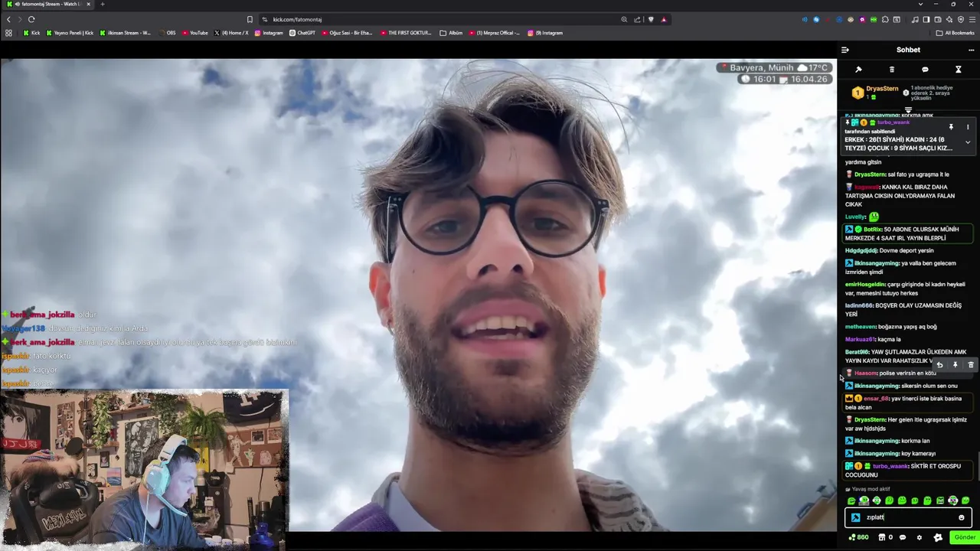
Task: Unpin the message using pin icon on pinned card
Action: tap(951, 127)
